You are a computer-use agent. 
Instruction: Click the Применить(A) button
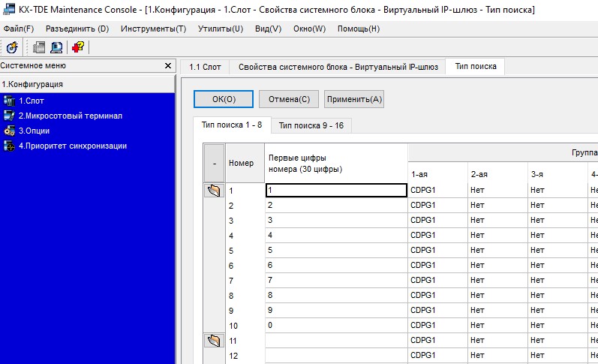click(x=354, y=99)
